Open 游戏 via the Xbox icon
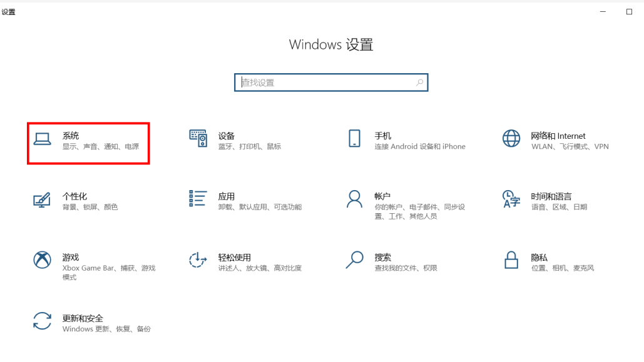This screenshot has height=362, width=644. (42, 259)
